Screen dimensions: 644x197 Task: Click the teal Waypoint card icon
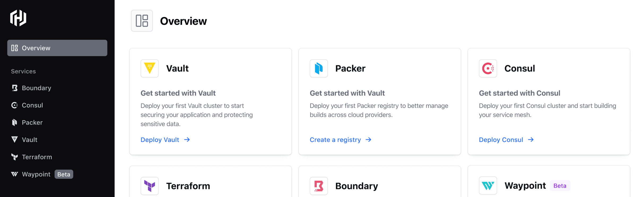pos(488,186)
